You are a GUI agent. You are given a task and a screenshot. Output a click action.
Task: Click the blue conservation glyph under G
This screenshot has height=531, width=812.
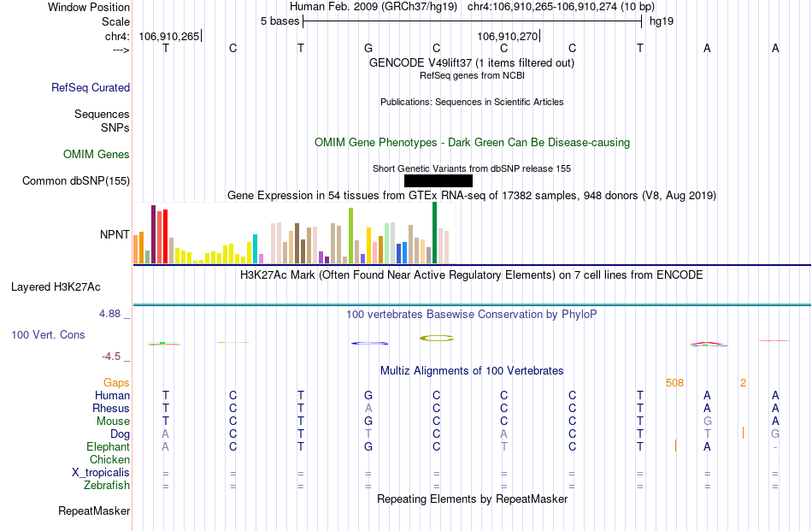click(x=369, y=343)
